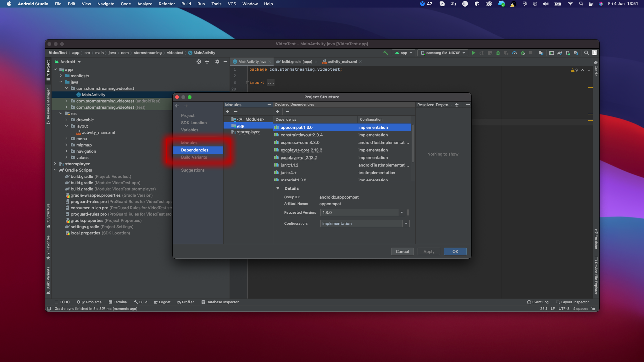Click the plus icon under Modules
This screenshot has width=644, height=362.
coord(228,112)
